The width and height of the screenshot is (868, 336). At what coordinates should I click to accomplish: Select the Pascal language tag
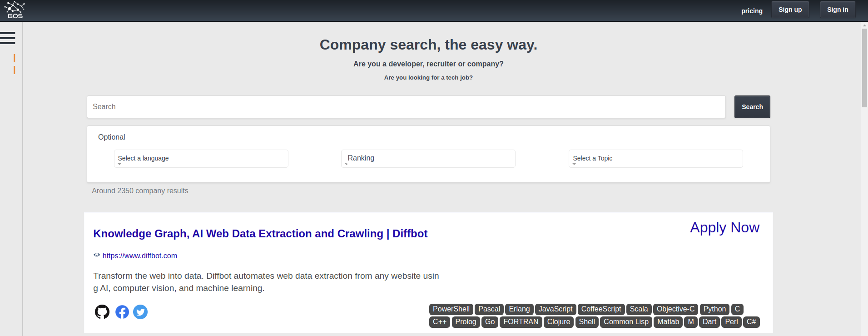(489, 309)
